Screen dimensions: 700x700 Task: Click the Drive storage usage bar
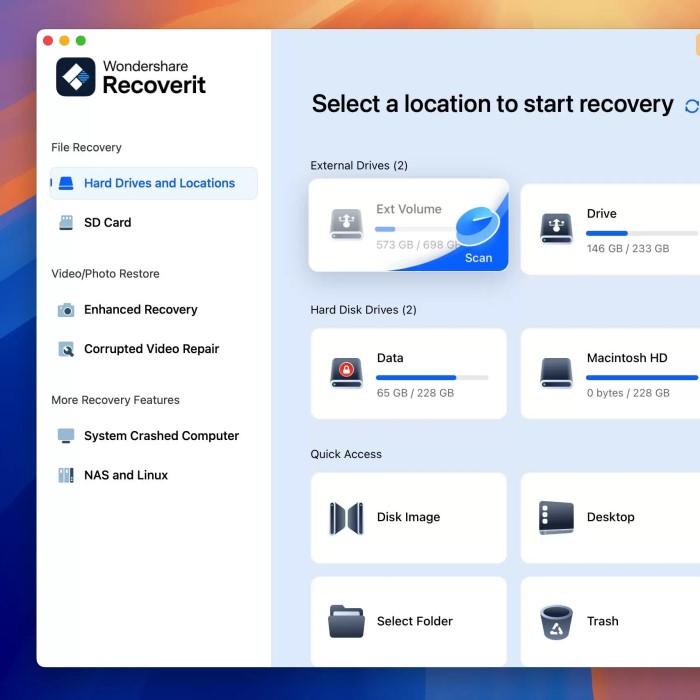642,233
